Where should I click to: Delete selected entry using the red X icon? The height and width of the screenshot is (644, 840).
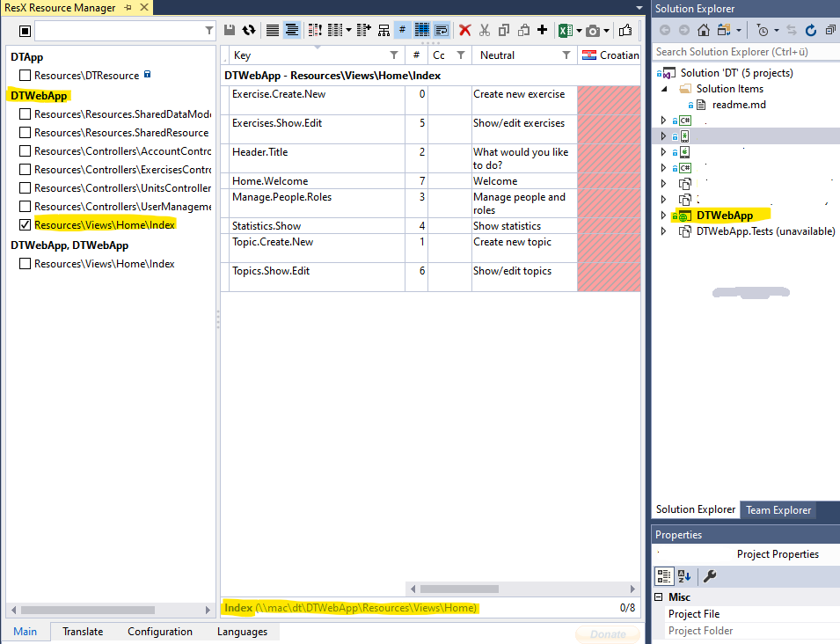coord(464,28)
